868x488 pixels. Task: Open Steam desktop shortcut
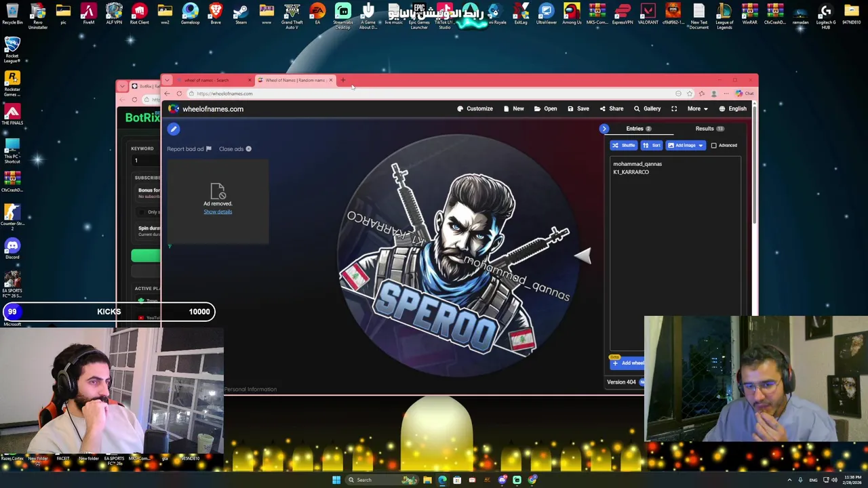pyautogui.click(x=241, y=14)
